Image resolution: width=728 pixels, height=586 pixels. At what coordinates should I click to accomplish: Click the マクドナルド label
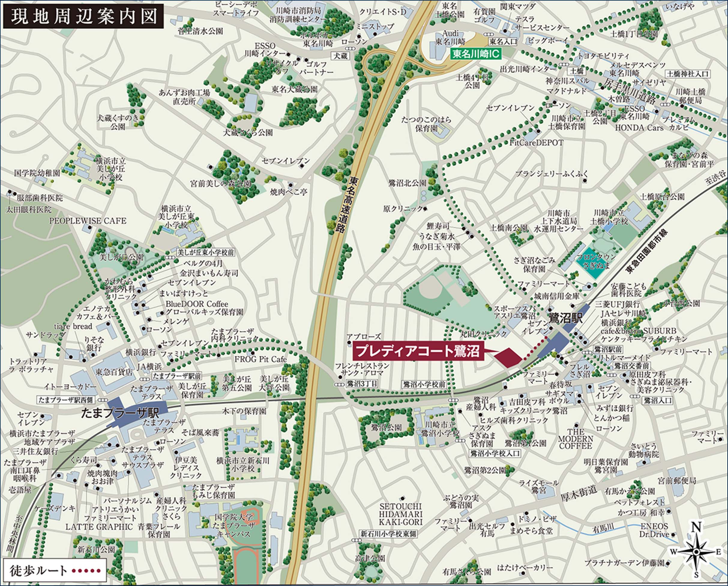(567, 91)
